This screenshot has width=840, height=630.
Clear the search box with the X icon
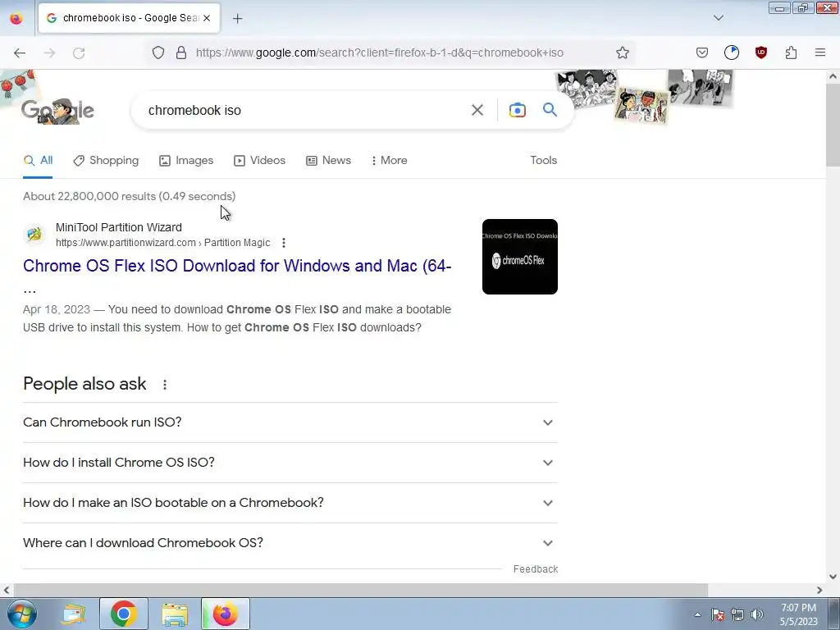tap(477, 110)
